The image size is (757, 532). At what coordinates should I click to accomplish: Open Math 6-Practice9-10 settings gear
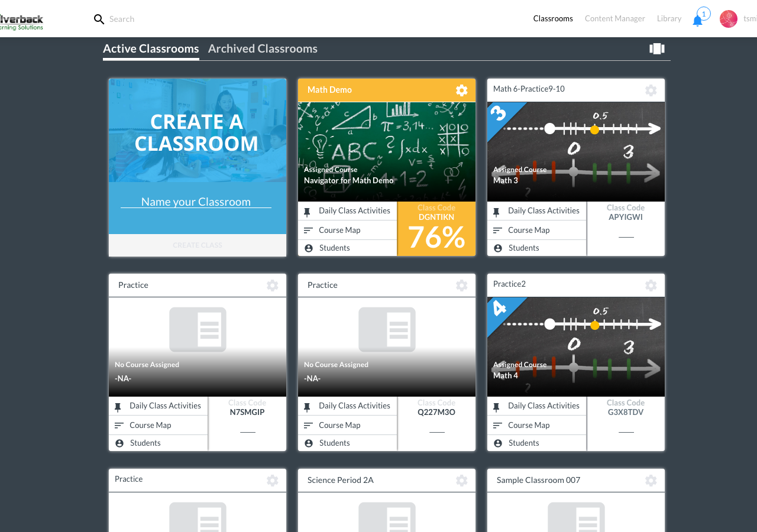pyautogui.click(x=651, y=90)
